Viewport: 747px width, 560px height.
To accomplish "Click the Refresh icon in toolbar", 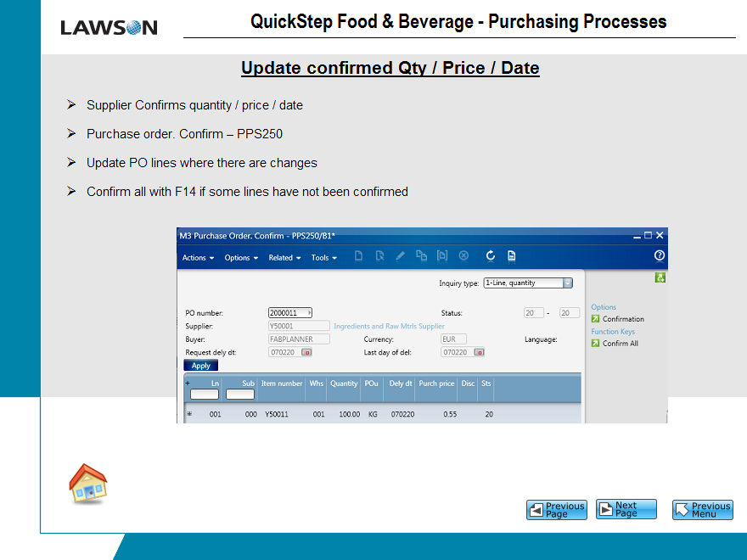I will pos(490,256).
